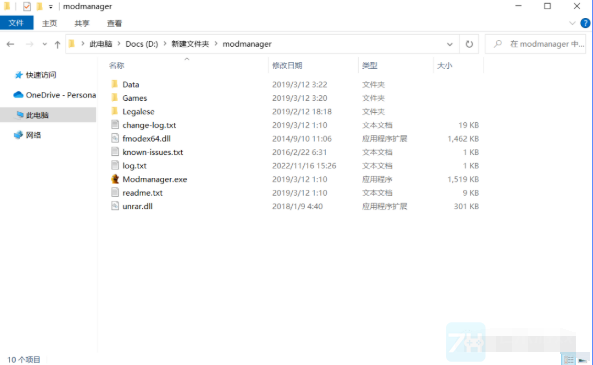The width and height of the screenshot is (593, 365).
Task: Select the Legalese folder icon
Action: (115, 111)
